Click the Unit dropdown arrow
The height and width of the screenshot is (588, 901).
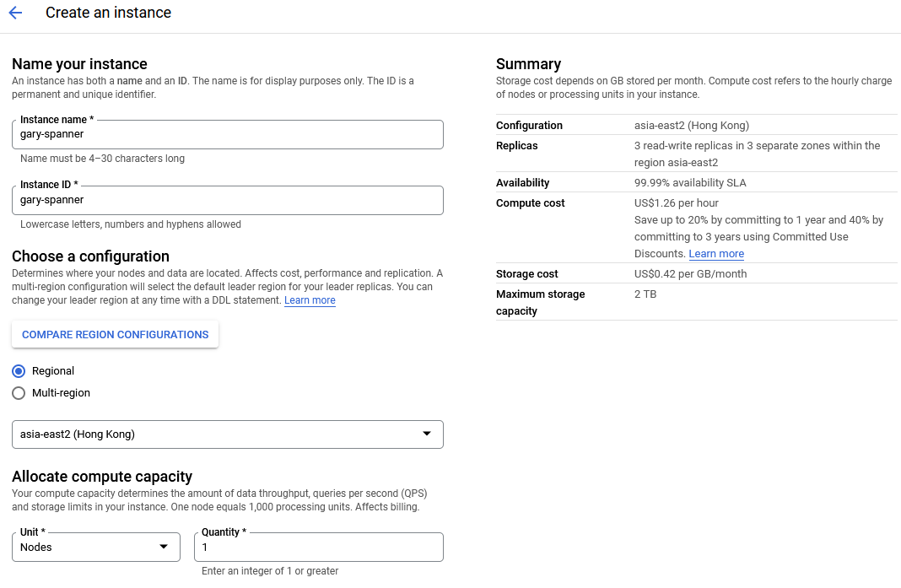coord(165,547)
